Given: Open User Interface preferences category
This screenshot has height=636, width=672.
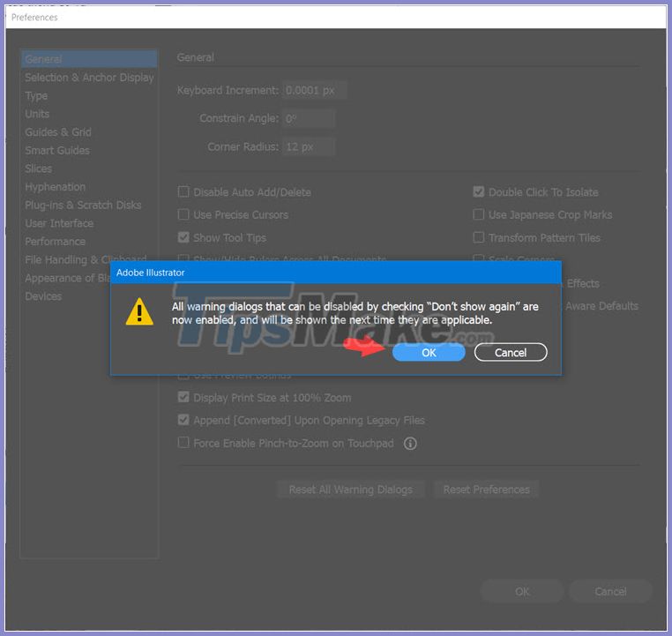Looking at the screenshot, I should tap(59, 223).
